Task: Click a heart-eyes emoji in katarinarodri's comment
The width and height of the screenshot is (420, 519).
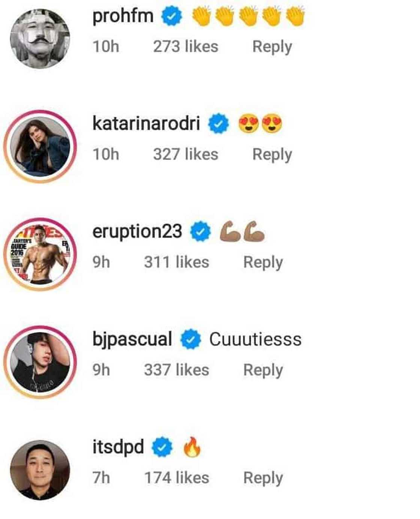Action: coord(249,123)
